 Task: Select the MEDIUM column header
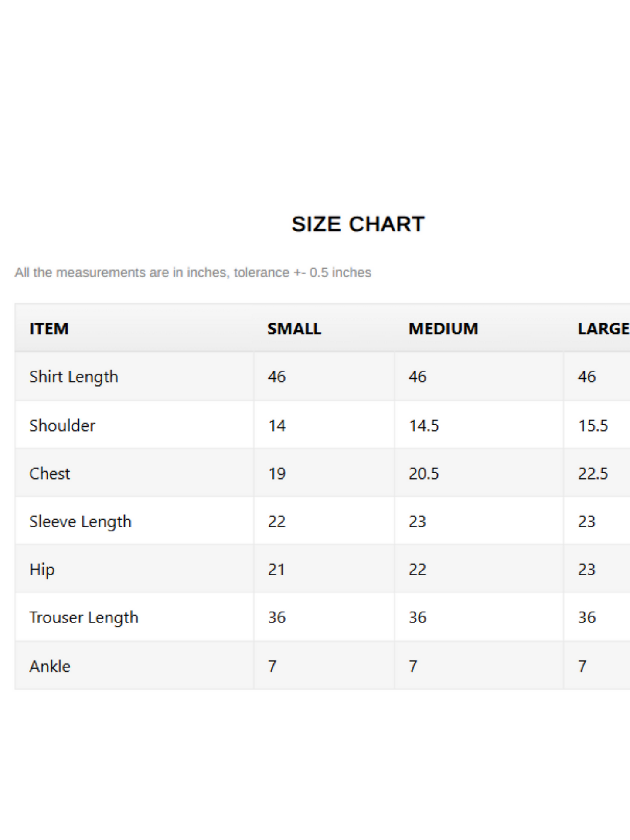click(x=443, y=329)
